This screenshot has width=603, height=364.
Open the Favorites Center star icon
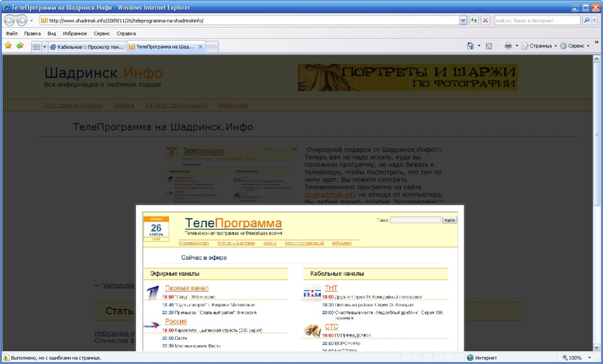tap(8, 46)
